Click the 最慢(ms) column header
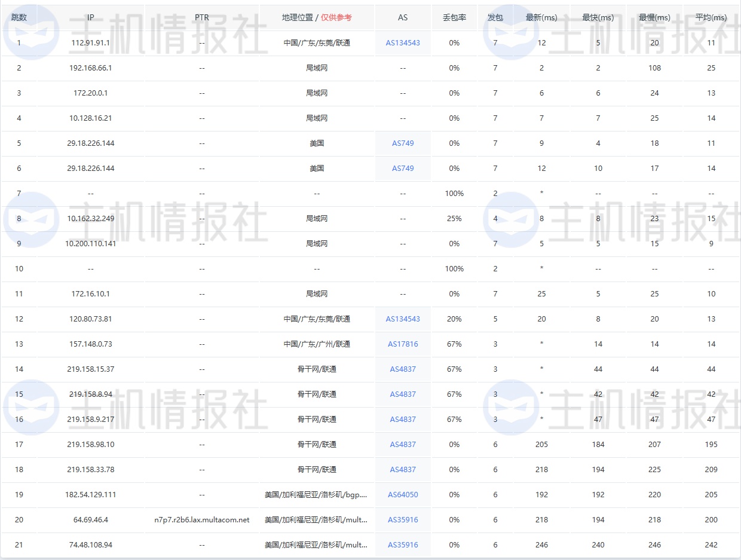The image size is (741, 560). [x=654, y=17]
